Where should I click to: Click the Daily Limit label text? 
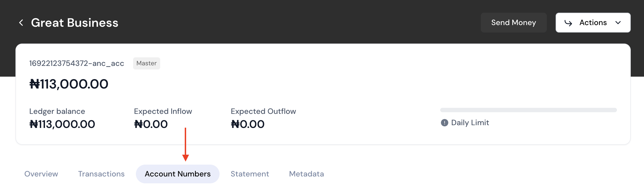click(470, 123)
